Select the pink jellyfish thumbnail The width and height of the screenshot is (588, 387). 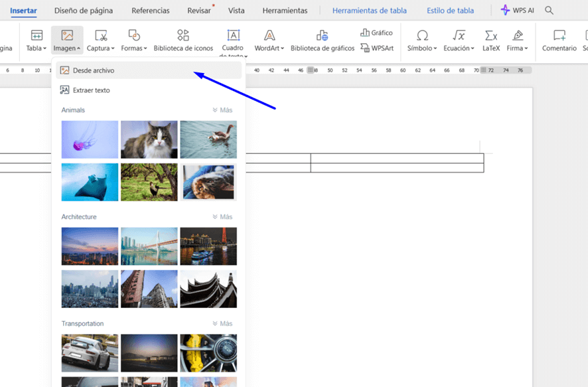pos(90,139)
